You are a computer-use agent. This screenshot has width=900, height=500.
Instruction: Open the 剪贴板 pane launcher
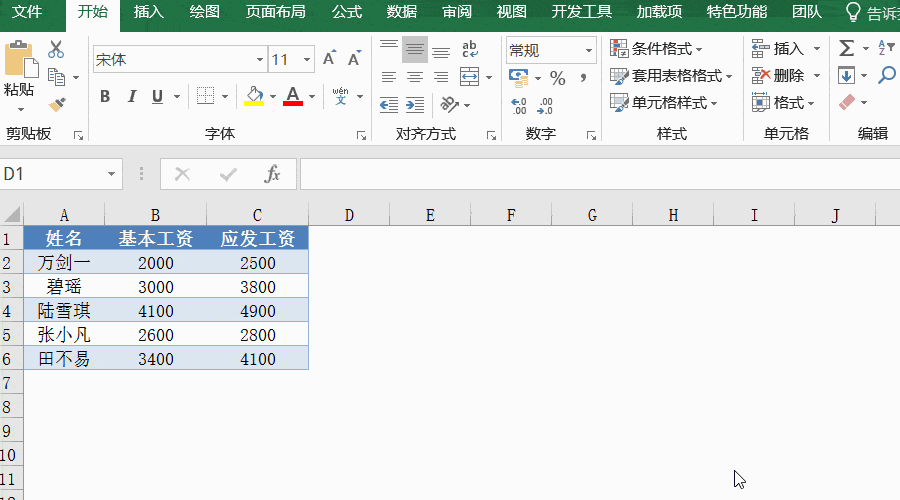point(78,135)
